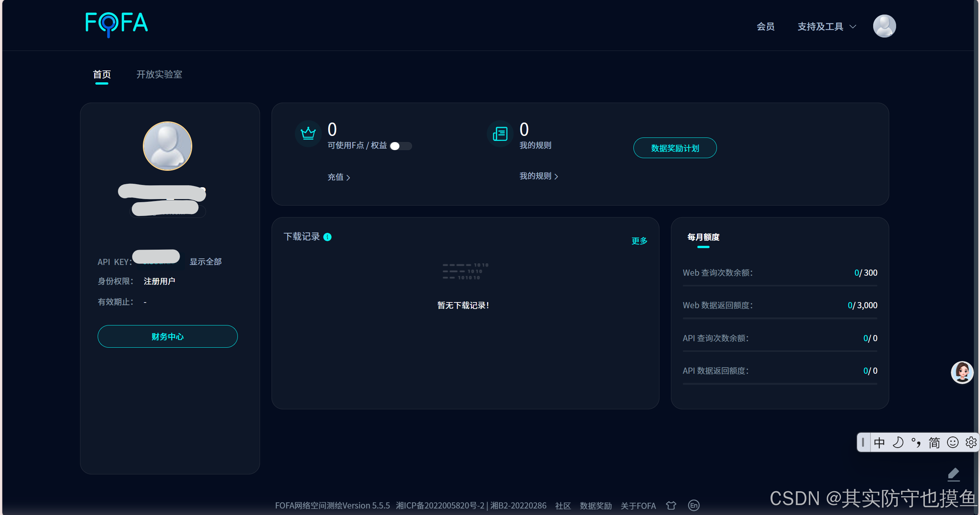
Task: Click the 下载记录 heading
Action: [302, 237]
